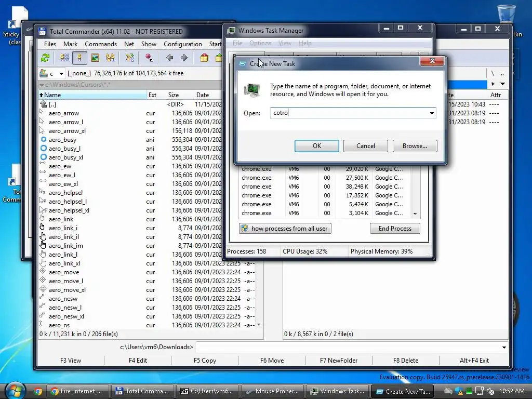Click the pinned Chrome icon on the taskbar
The image size is (532, 399).
click(x=37, y=391)
